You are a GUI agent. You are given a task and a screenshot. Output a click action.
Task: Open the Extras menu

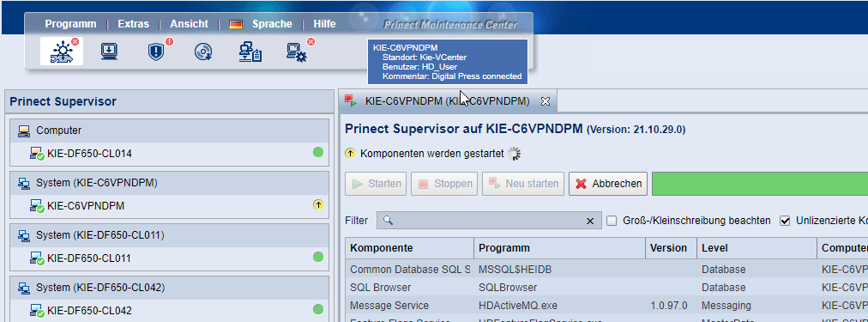pos(134,24)
